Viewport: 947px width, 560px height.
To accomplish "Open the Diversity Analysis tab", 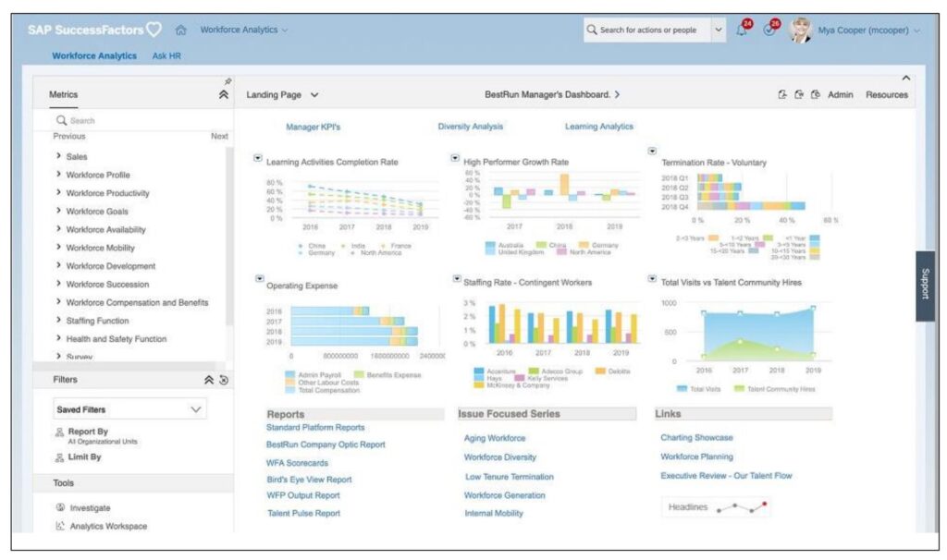I will click(x=471, y=126).
